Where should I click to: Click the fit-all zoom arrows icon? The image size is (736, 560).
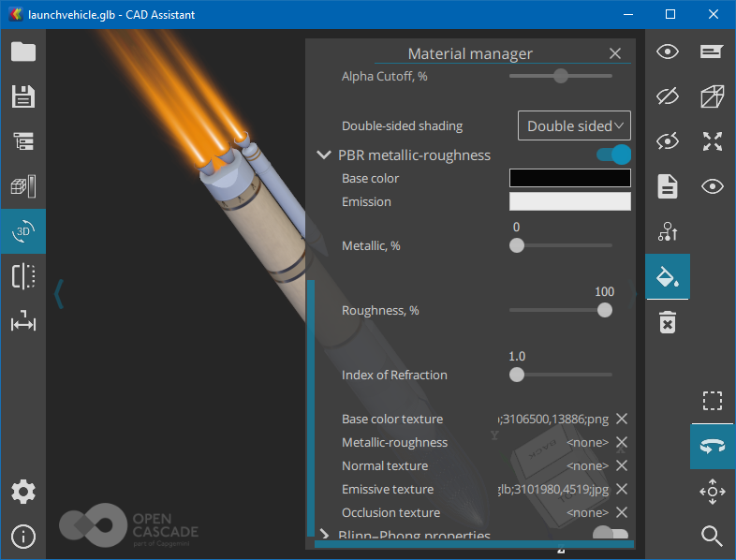click(x=713, y=141)
